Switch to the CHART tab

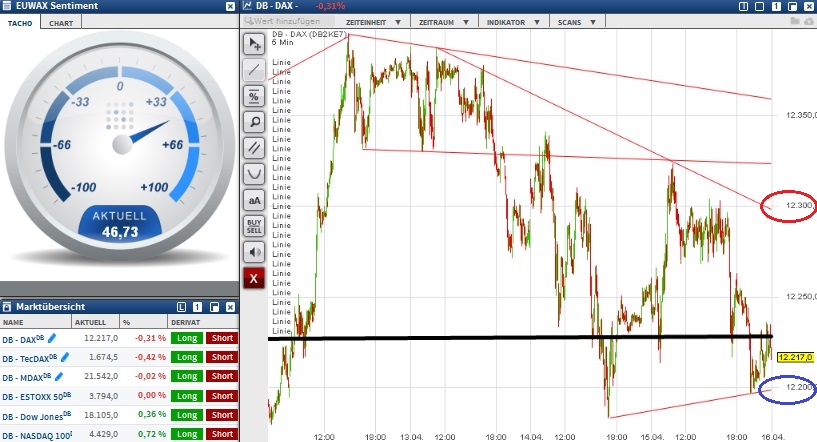tap(61, 23)
